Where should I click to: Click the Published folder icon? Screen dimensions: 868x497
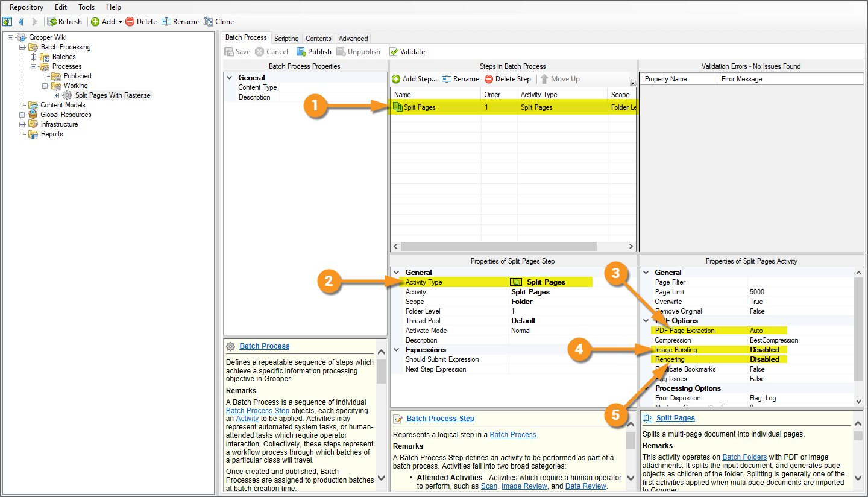coord(57,76)
